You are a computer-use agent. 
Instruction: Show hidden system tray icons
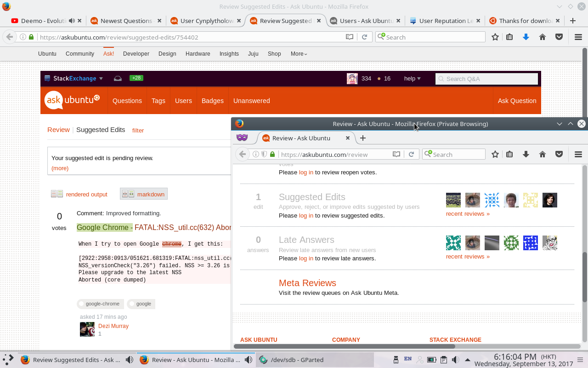[467, 360]
